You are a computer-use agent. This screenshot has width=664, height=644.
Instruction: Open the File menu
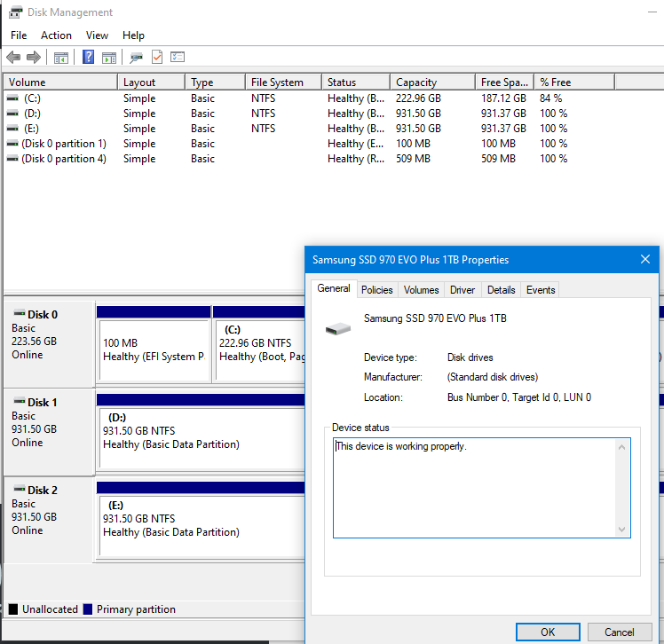coord(19,35)
